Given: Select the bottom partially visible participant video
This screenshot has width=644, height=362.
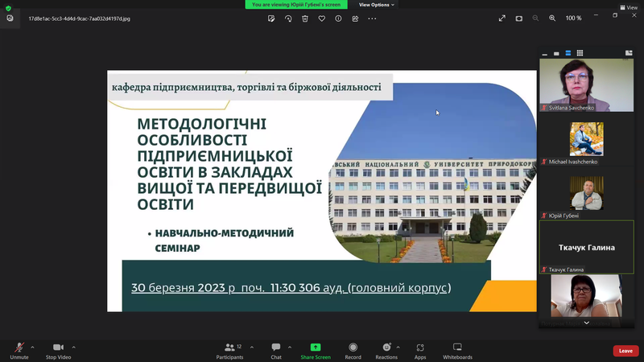Looking at the screenshot, I should coord(587,296).
